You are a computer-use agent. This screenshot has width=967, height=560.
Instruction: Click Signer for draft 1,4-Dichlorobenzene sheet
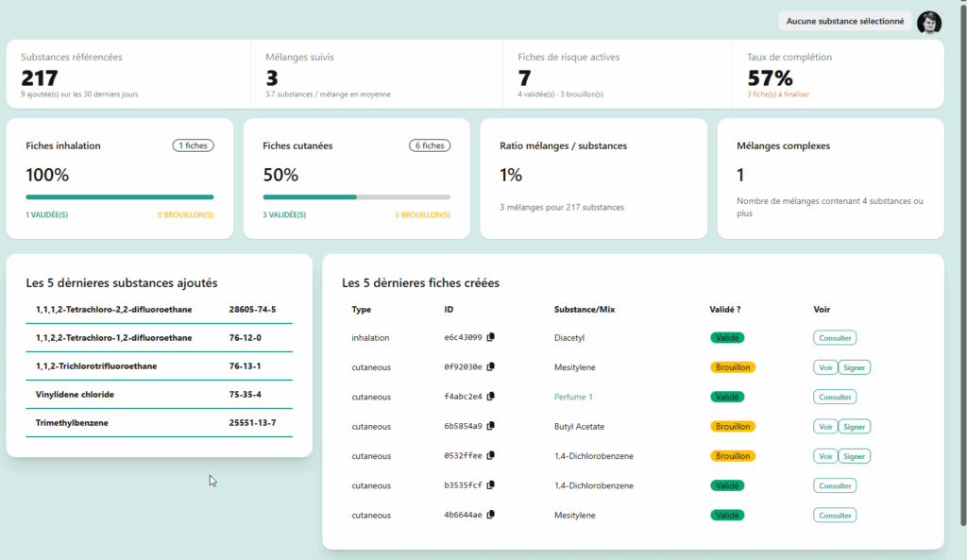[854, 456]
